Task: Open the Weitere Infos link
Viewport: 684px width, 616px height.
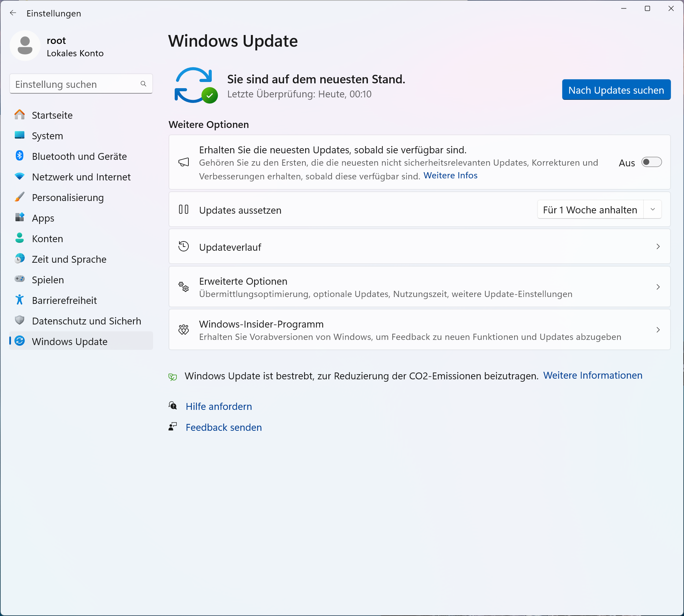Action: pyautogui.click(x=450, y=175)
